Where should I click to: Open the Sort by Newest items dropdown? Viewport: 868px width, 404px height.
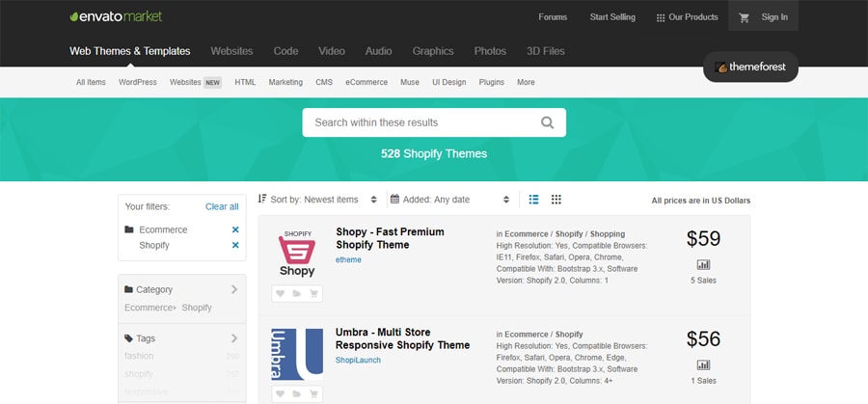coord(317,200)
